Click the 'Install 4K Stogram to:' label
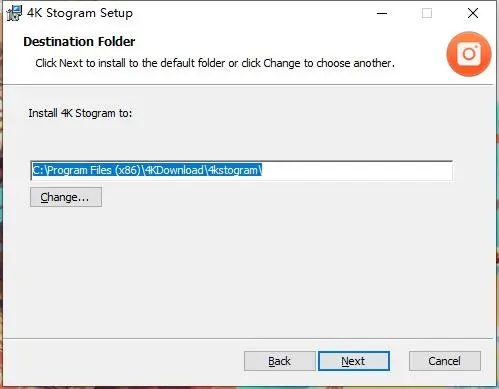This screenshot has height=389, width=499. [80, 113]
